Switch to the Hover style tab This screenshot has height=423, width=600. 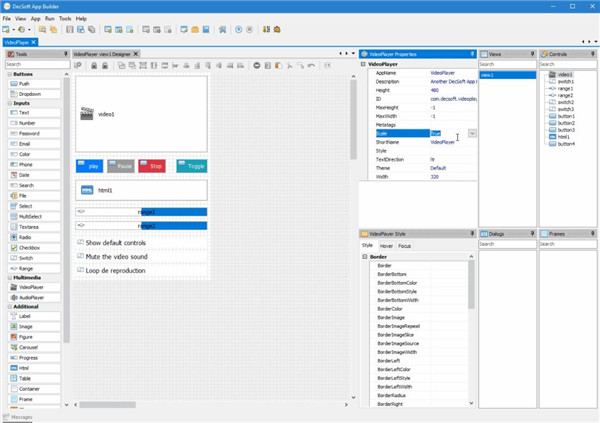385,245
